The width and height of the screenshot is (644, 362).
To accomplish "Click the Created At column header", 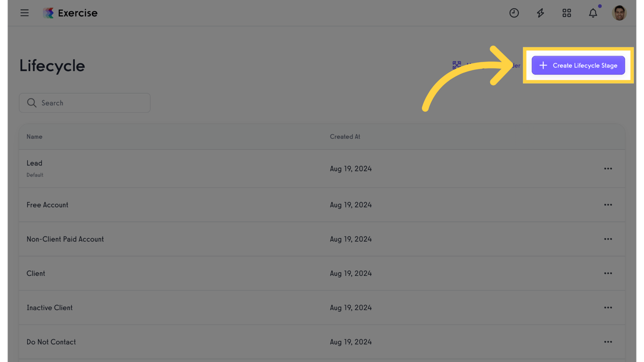I will point(345,137).
